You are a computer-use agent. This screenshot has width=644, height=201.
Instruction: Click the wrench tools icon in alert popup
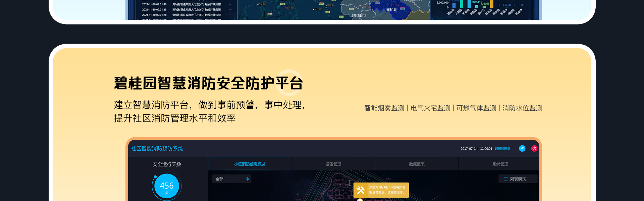[x=361, y=190]
